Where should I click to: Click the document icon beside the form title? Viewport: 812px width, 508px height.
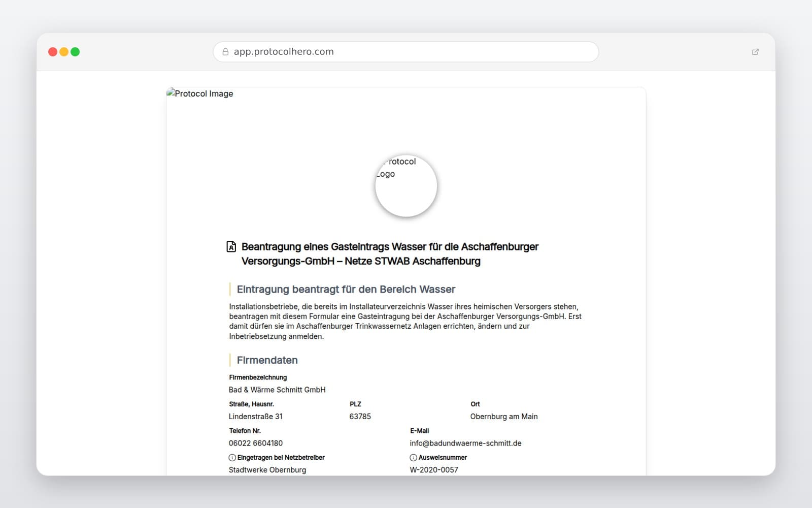[x=231, y=246]
